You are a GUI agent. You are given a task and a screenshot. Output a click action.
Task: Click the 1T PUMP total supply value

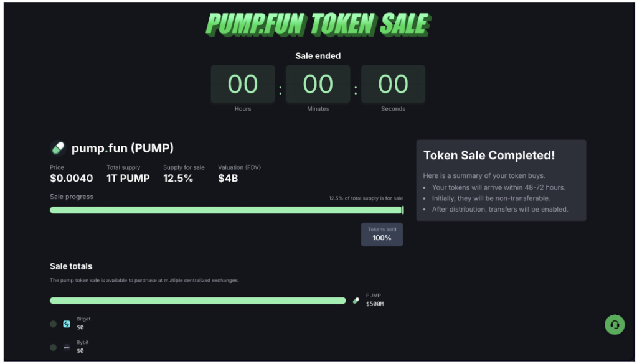coord(128,179)
